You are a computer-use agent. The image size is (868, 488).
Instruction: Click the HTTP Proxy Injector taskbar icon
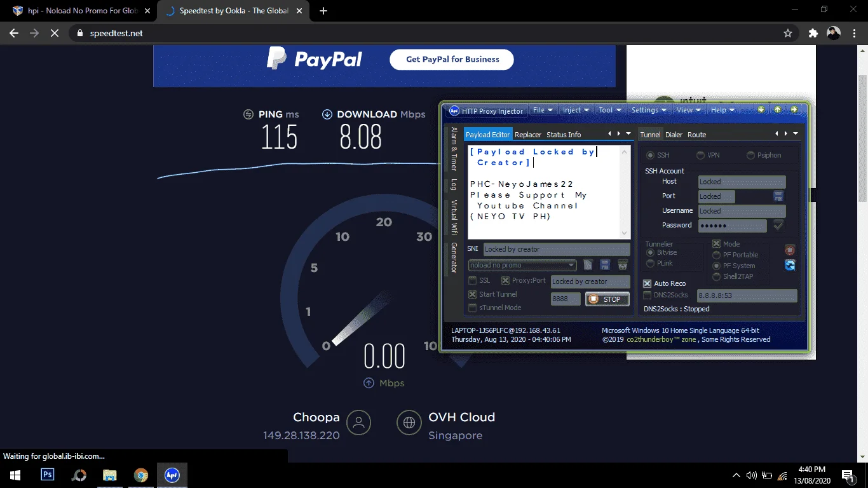click(172, 475)
